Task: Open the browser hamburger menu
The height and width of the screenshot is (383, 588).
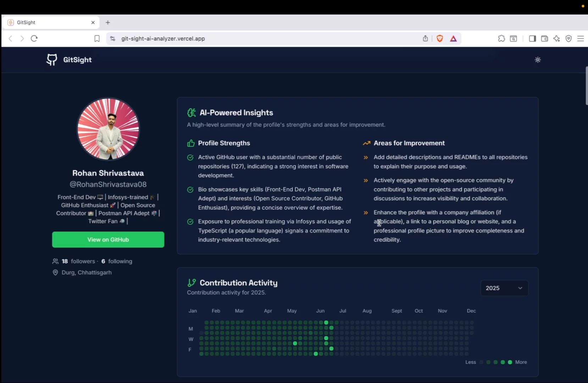Action: (x=581, y=38)
